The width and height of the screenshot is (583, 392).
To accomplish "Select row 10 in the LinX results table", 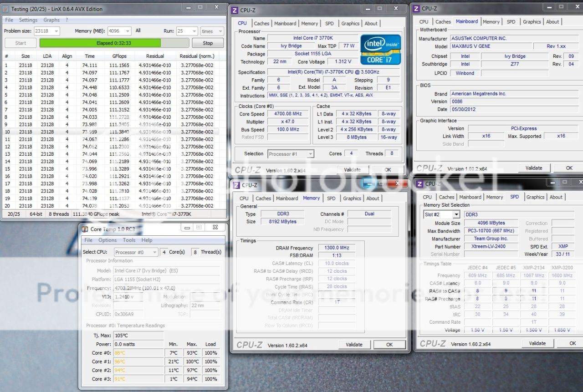I will point(109,132).
